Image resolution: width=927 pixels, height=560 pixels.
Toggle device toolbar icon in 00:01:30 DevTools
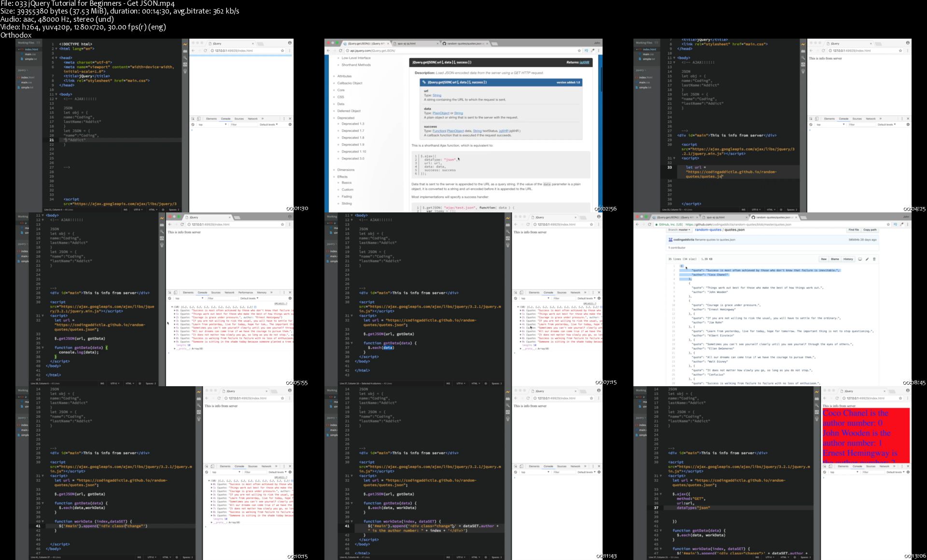(x=198, y=118)
